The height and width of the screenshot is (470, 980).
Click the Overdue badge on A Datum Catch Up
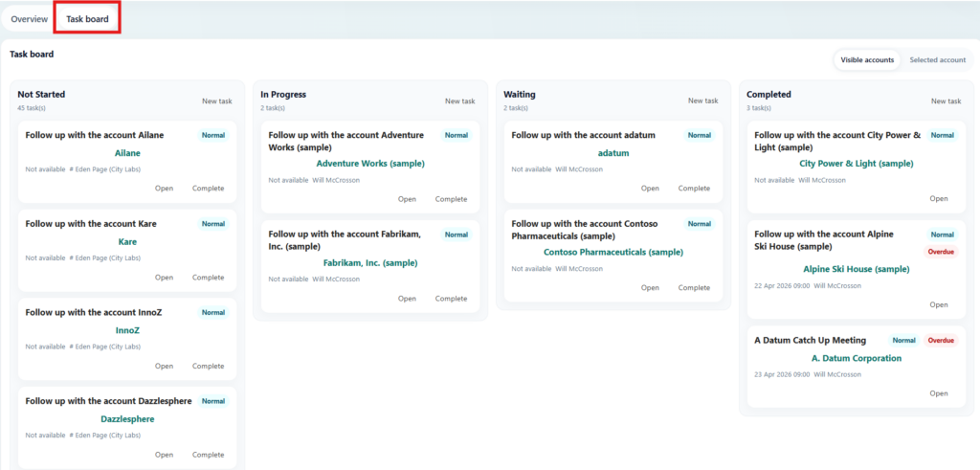click(941, 341)
